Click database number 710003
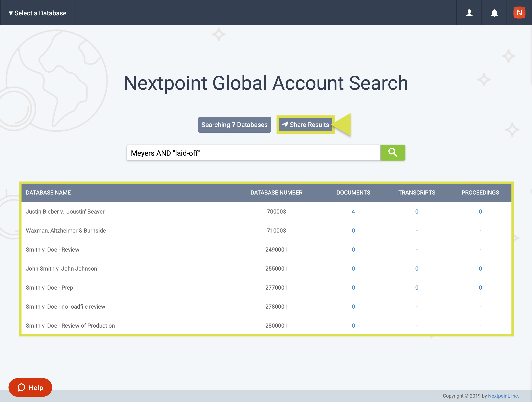This screenshot has height=402, width=532. (276, 231)
